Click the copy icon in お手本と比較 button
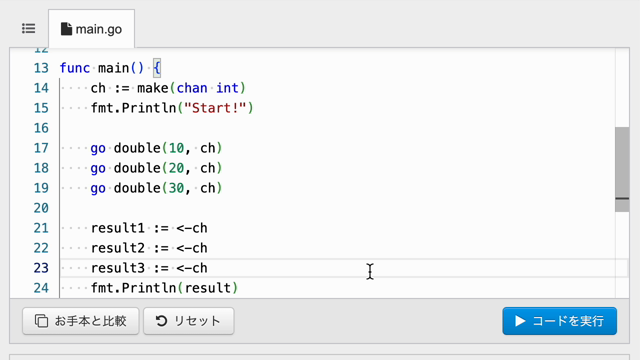This screenshot has height=360, width=640. pos(41,321)
